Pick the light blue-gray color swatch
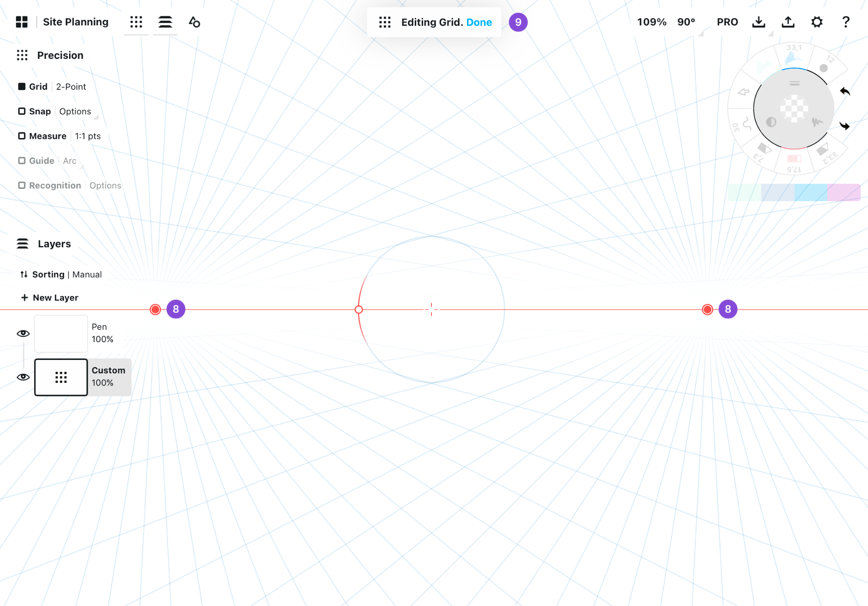 [778, 192]
